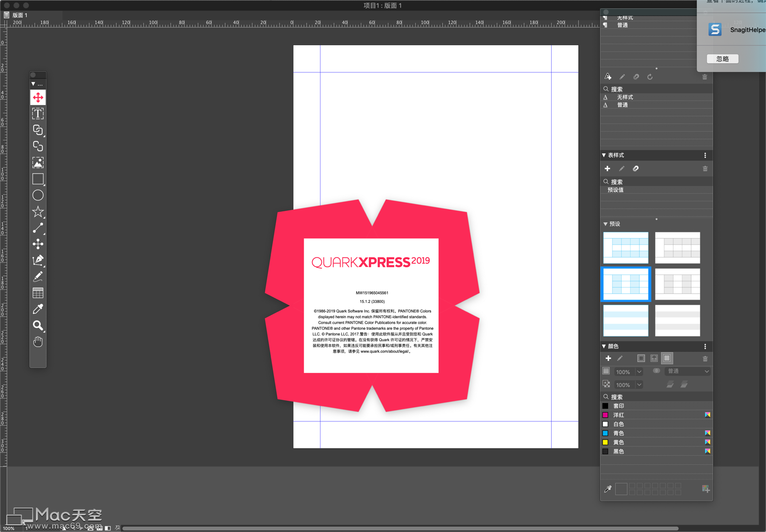This screenshot has width=766, height=532.
Task: Collapse the tools palette with its triangle
Action: pos(33,84)
